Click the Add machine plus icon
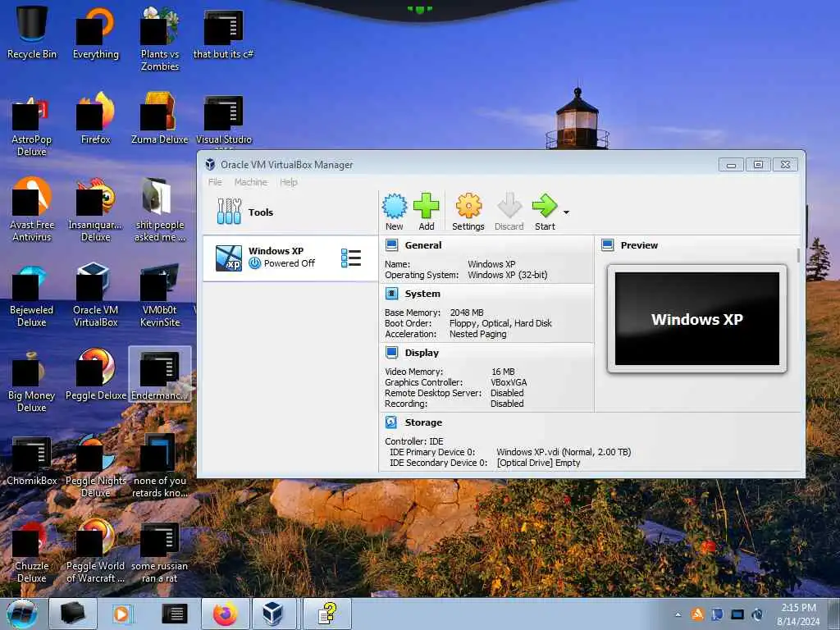Screen dimensions: 840x630 point(427,206)
